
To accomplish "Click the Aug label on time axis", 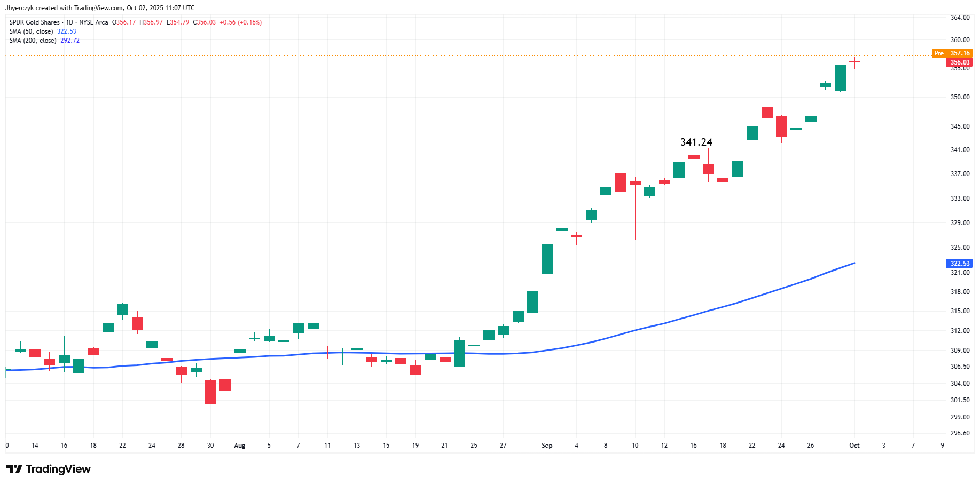I will tap(240, 446).
